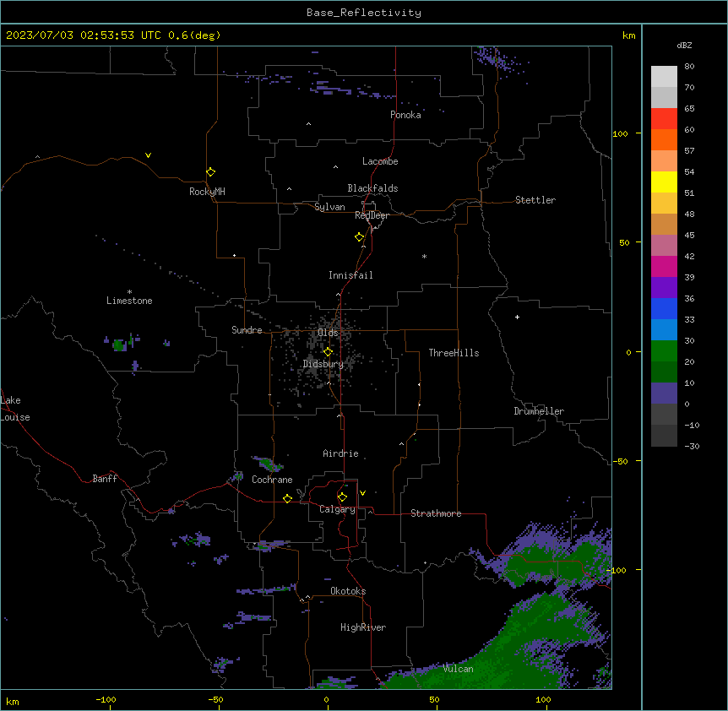Click the Olds label
Viewport: 728px width, 711px height.
pyautogui.click(x=328, y=333)
